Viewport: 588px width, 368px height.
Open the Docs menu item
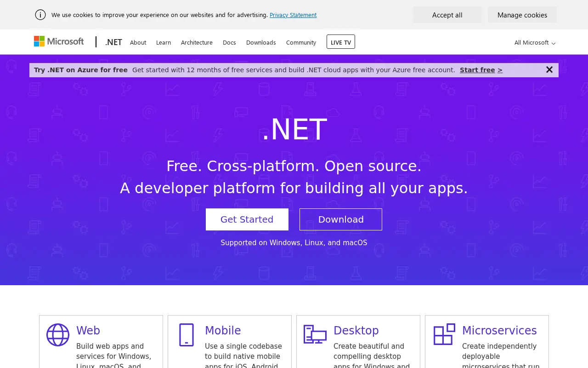pos(229,42)
